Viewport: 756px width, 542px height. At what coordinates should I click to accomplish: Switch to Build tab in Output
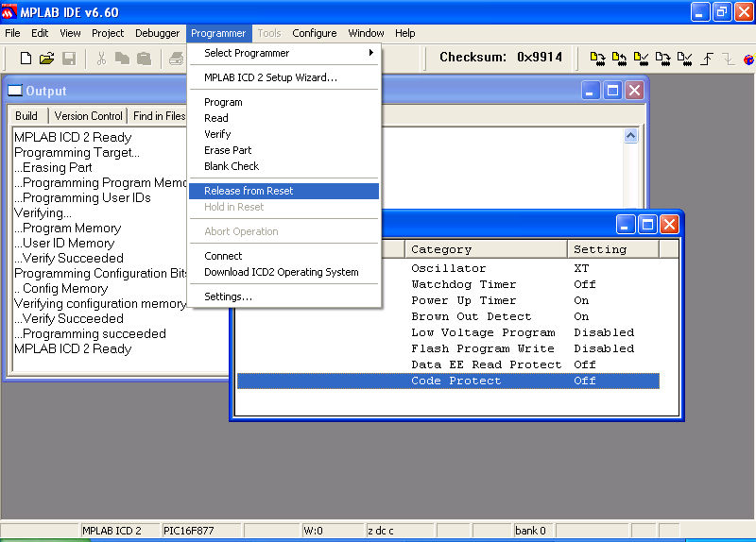26,115
